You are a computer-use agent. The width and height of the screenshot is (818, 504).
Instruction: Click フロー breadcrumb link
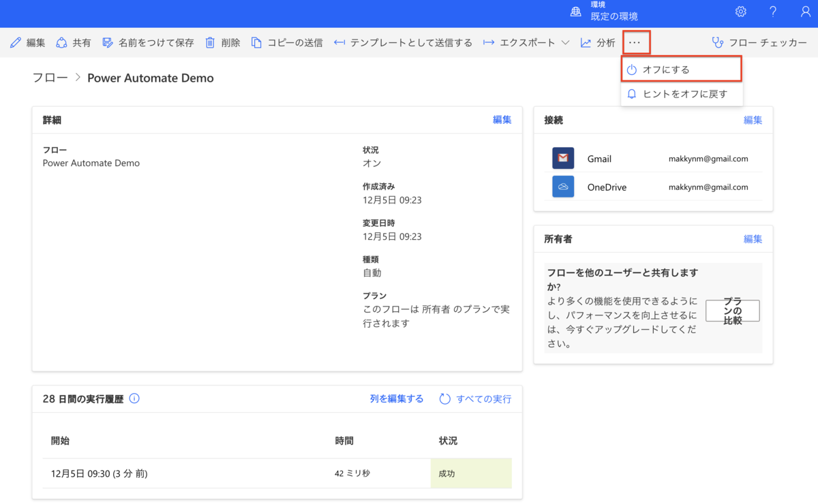pos(50,78)
